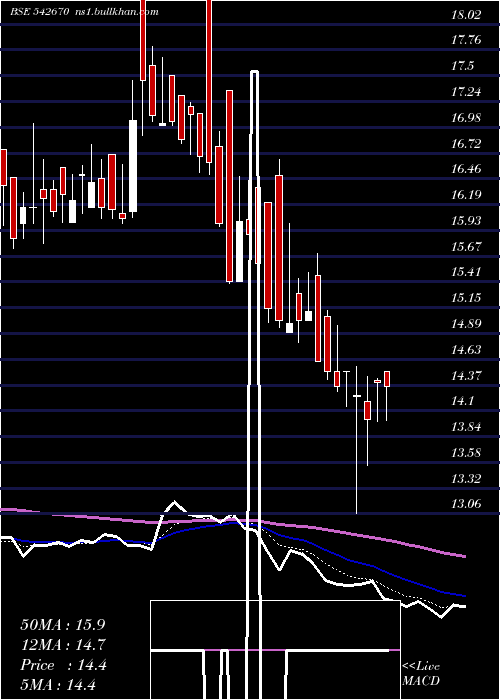Click the 14.37 price axis label
This screenshot has height=700, width=500.
(466, 375)
